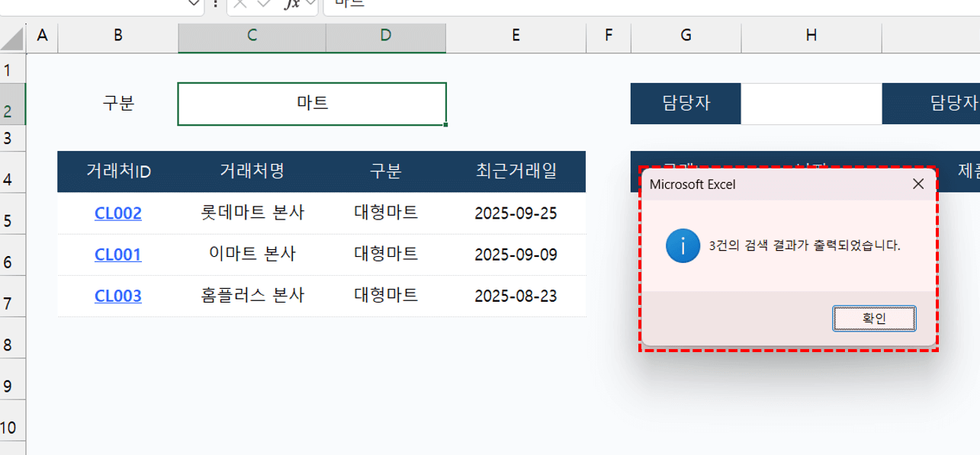Screen dimensions: 980x455
Task: Open the Name Box dropdown arrow
Action: (192, 5)
